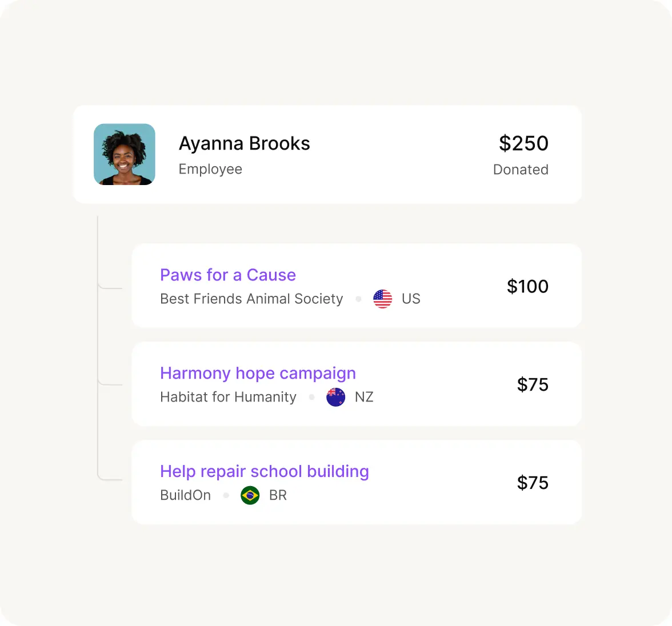This screenshot has width=672, height=626.
Task: Click the Employee role label
Action: pyautogui.click(x=210, y=169)
